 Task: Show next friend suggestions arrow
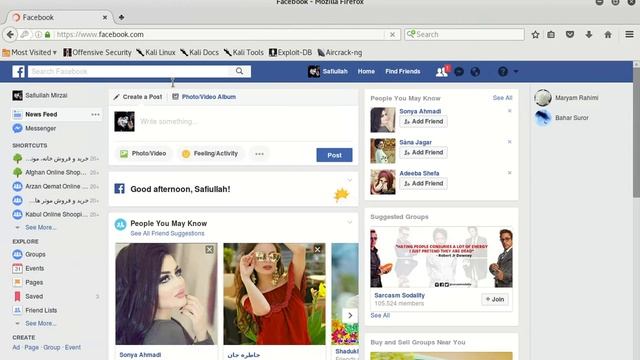coord(350,316)
